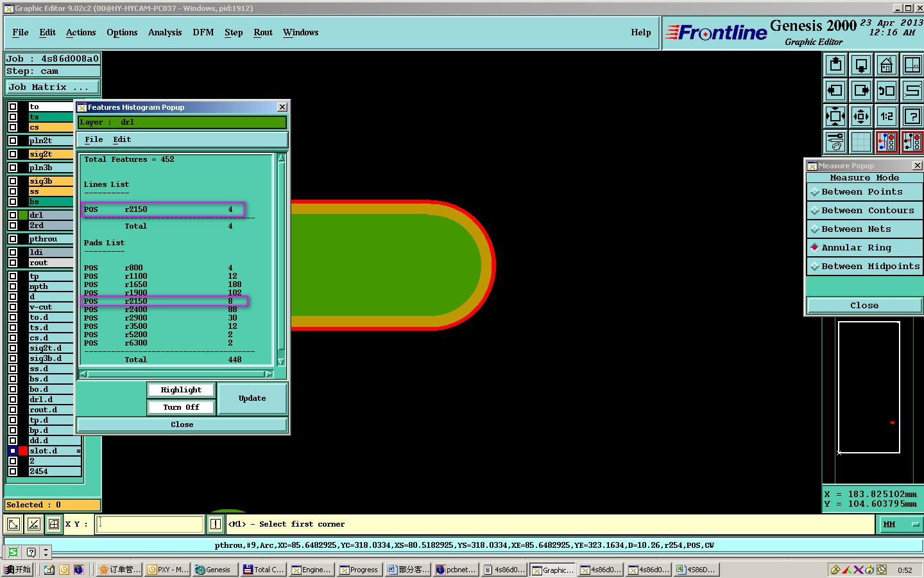924x578 pixels.
Task: Open the Rout menu
Action: (263, 32)
